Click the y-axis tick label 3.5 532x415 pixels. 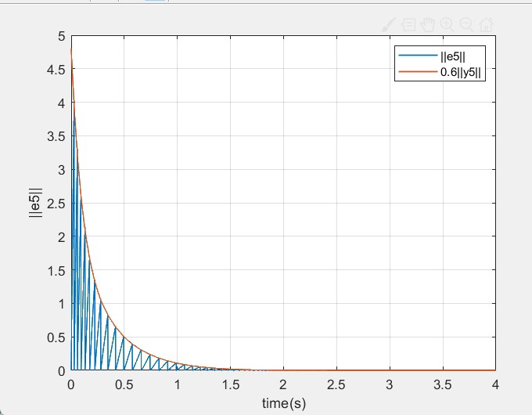(56, 136)
